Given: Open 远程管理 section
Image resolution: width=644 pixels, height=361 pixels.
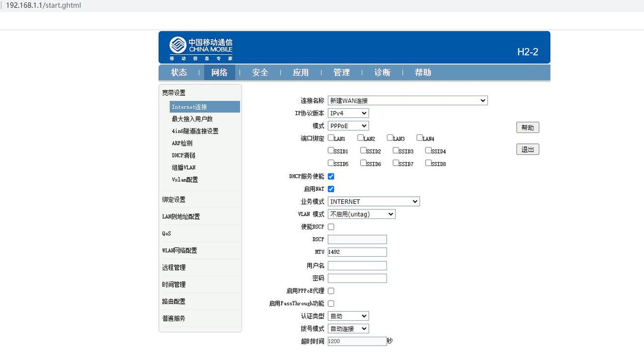Looking at the screenshot, I should 174,267.
